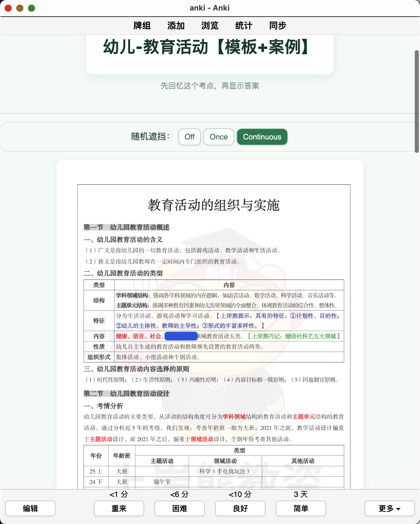Open the 浏览 card browser
The image size is (420, 524).
coord(210,26)
